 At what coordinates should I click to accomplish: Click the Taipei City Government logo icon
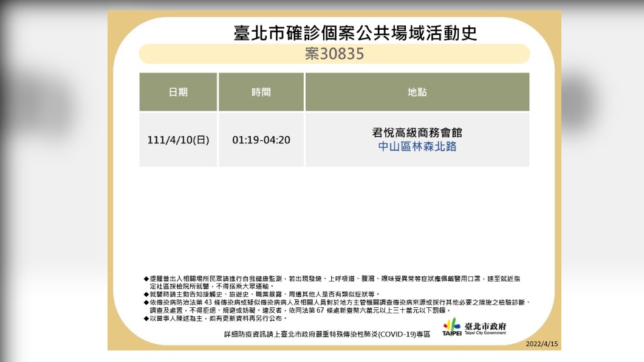pos(451,327)
